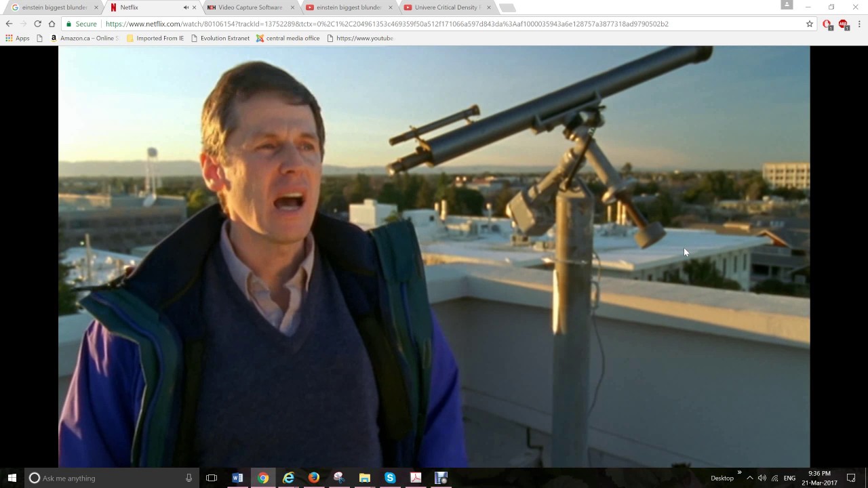Show hidden system tray icons
Screen dimensions: 868x488
pos(749,478)
